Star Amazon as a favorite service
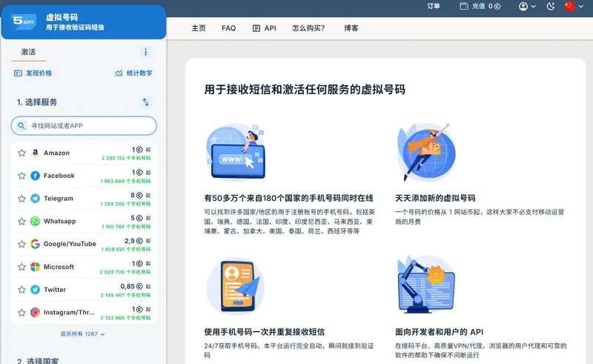 tap(21, 153)
